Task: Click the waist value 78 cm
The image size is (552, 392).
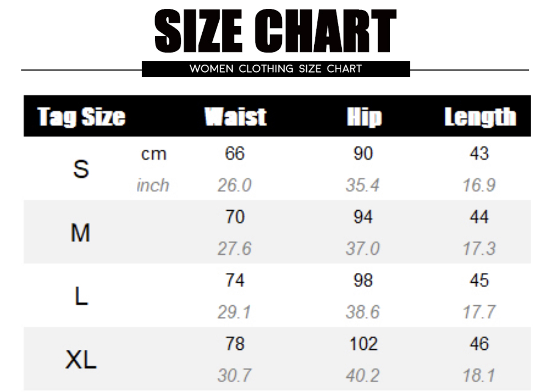Action: [235, 344]
